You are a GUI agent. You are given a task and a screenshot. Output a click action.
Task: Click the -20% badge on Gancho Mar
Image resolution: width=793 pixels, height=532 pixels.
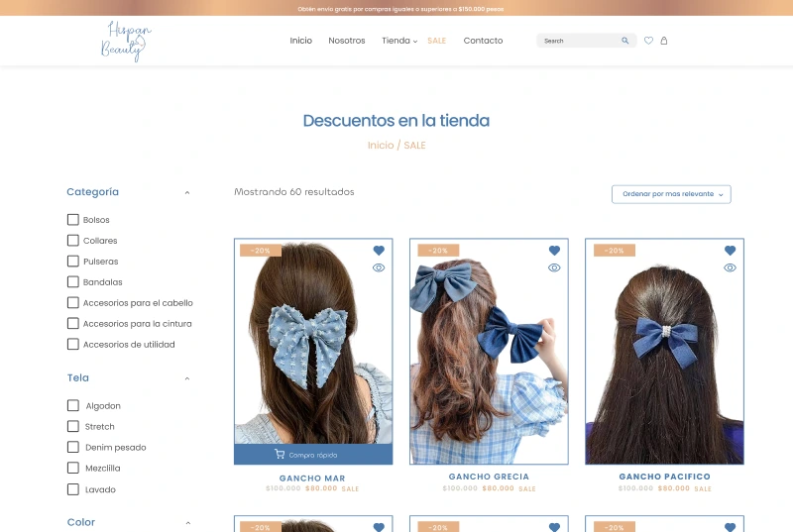click(261, 250)
